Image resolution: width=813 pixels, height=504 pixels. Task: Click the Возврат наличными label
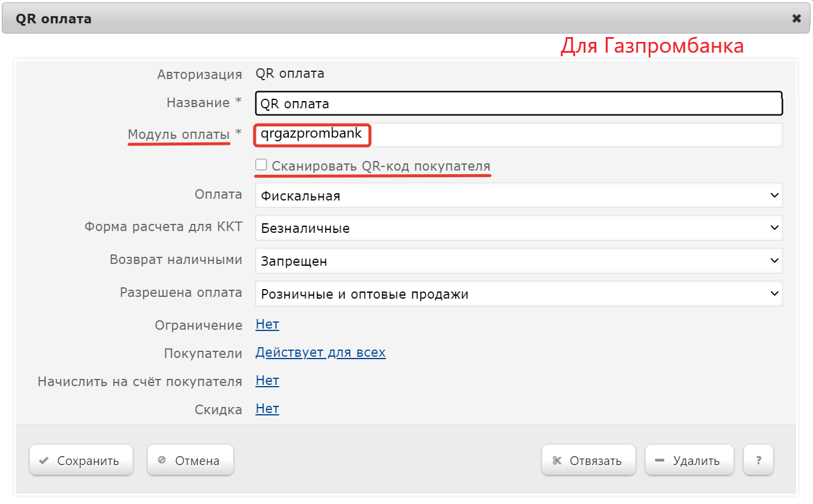(176, 260)
